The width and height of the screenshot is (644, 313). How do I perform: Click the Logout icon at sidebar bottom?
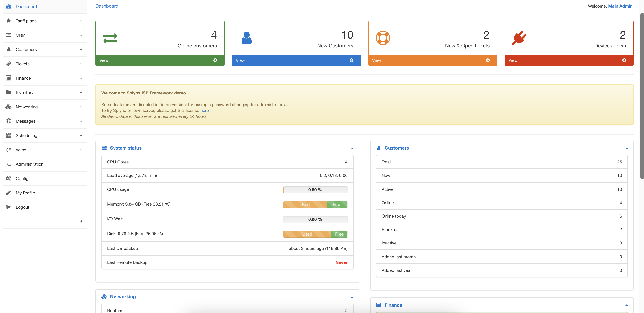point(9,207)
